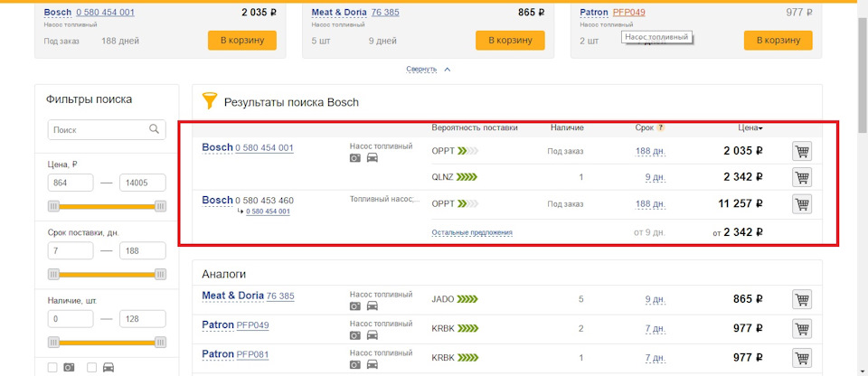Open car icon for Patron PFP049 row
This screenshot has height=376, width=868.
[x=373, y=335]
